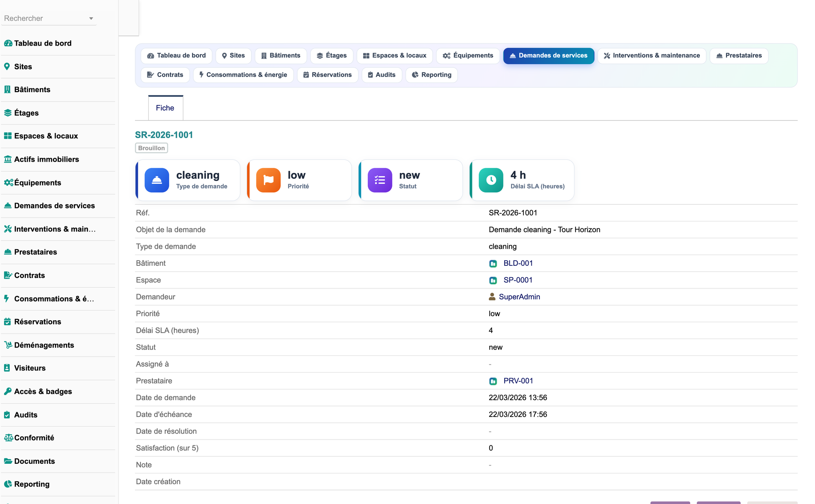
Task: Click the purple status checklist card icon
Action: (x=380, y=180)
